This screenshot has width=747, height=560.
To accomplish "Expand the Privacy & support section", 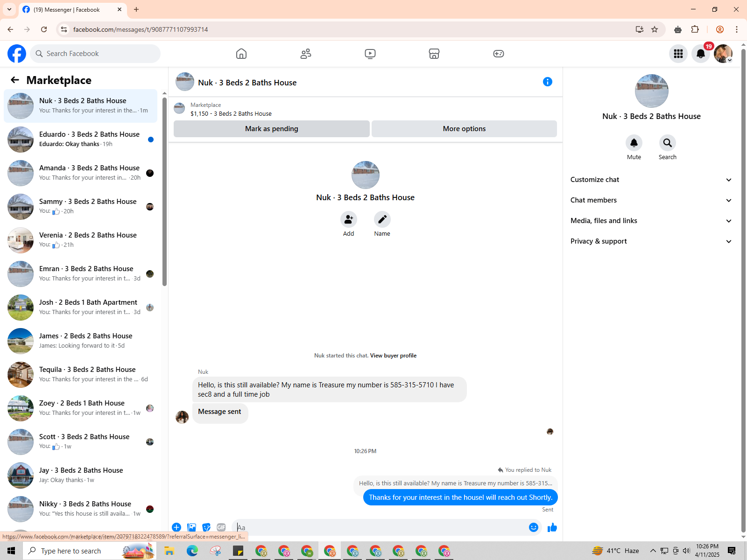I will click(x=651, y=241).
